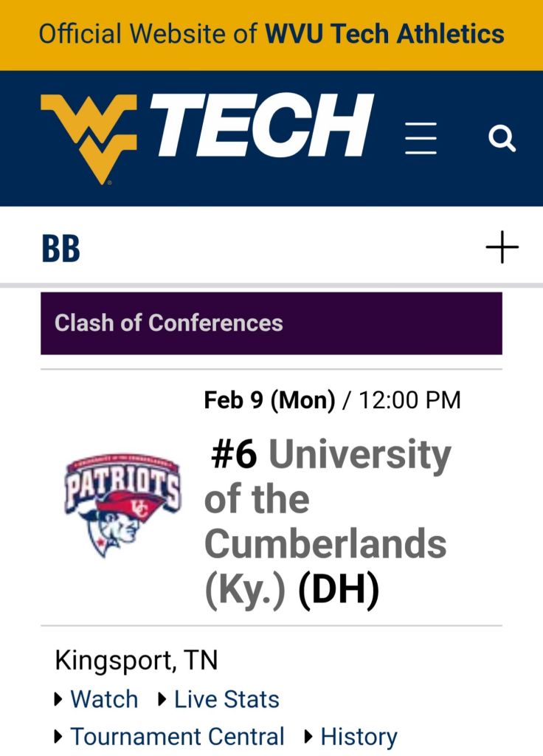Screen dimensions: 543x756
Task: Click the gold Flying WV logo
Action: (x=89, y=137)
